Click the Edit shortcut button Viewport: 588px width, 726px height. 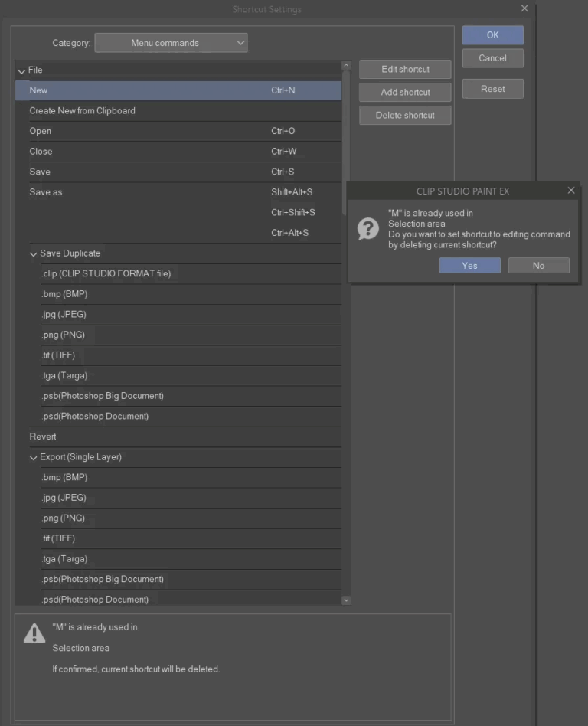tap(404, 69)
